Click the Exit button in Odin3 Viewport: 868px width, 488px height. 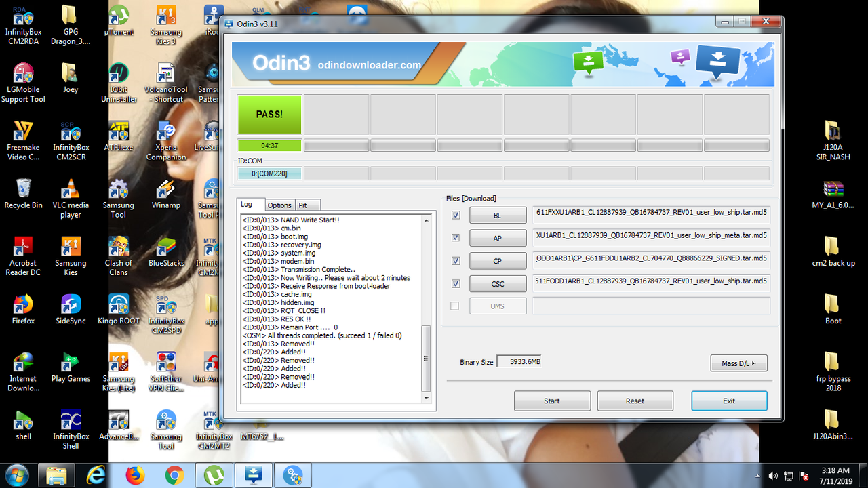729,401
